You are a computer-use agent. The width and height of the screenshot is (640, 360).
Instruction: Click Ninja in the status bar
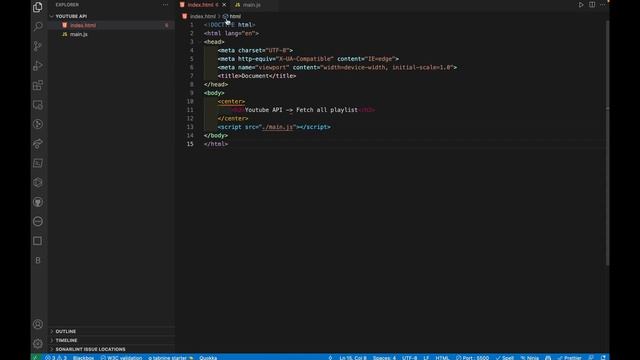(530, 358)
